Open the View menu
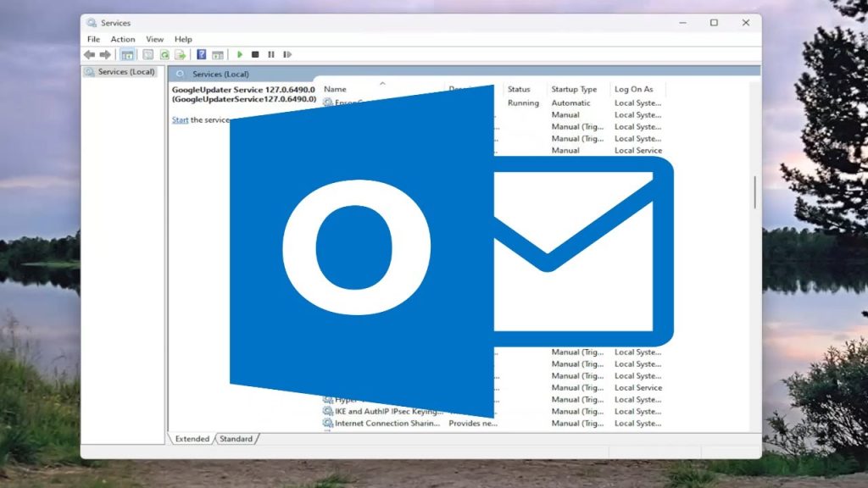 pos(154,39)
